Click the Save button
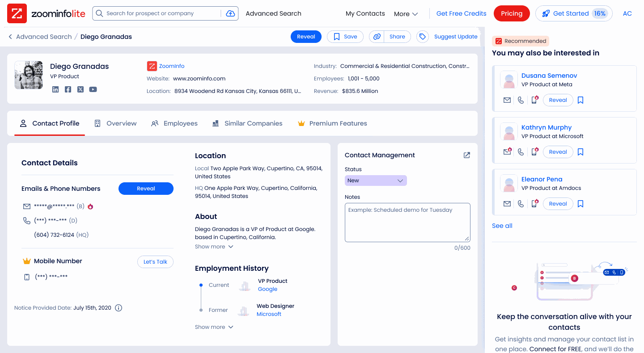Screen dimensions: 644x353 pyautogui.click(x=345, y=37)
